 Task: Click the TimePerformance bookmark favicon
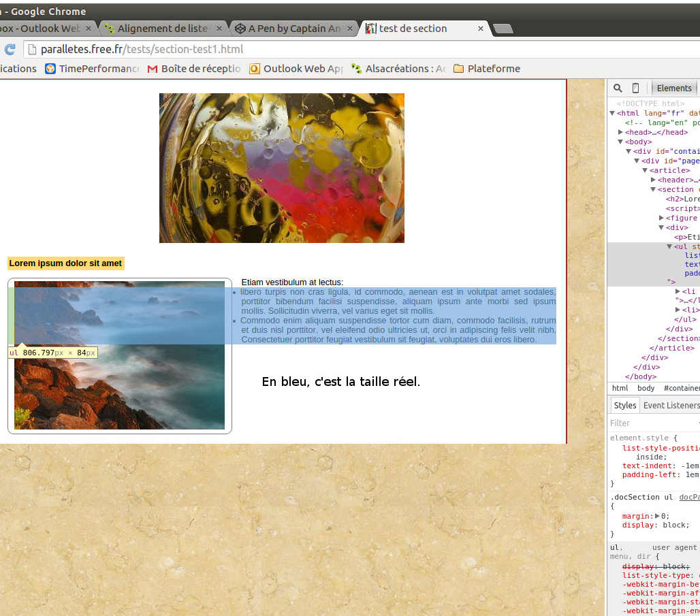50,69
